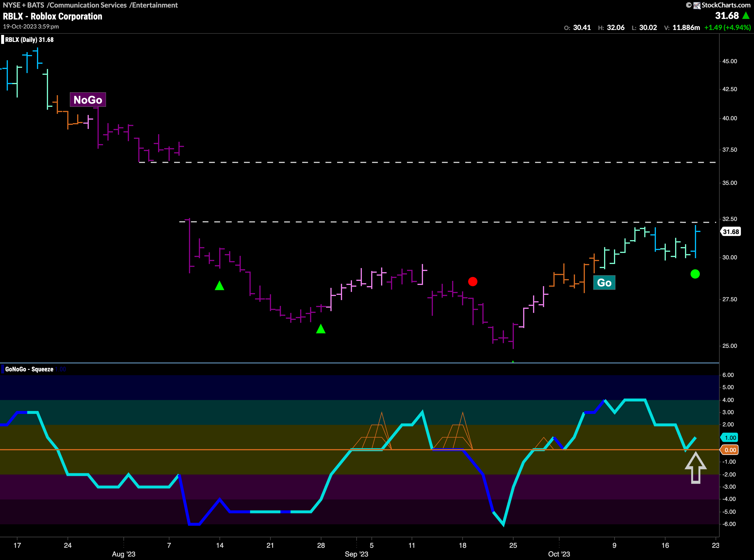Image resolution: width=754 pixels, height=560 pixels.
Task: Click the -6.00 oscillator axis label
Action: (x=729, y=524)
